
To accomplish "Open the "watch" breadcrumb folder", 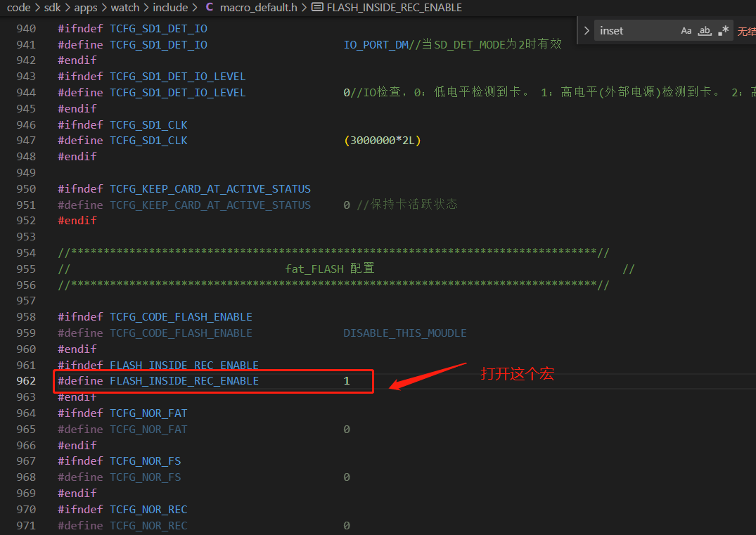I will [125, 8].
